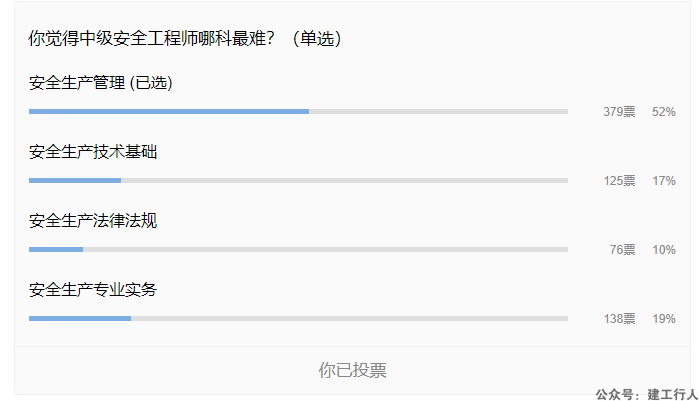This screenshot has height=401, width=699.
Task: Click the 安全生产法律法规 progress bar
Action: pyautogui.click(x=298, y=250)
